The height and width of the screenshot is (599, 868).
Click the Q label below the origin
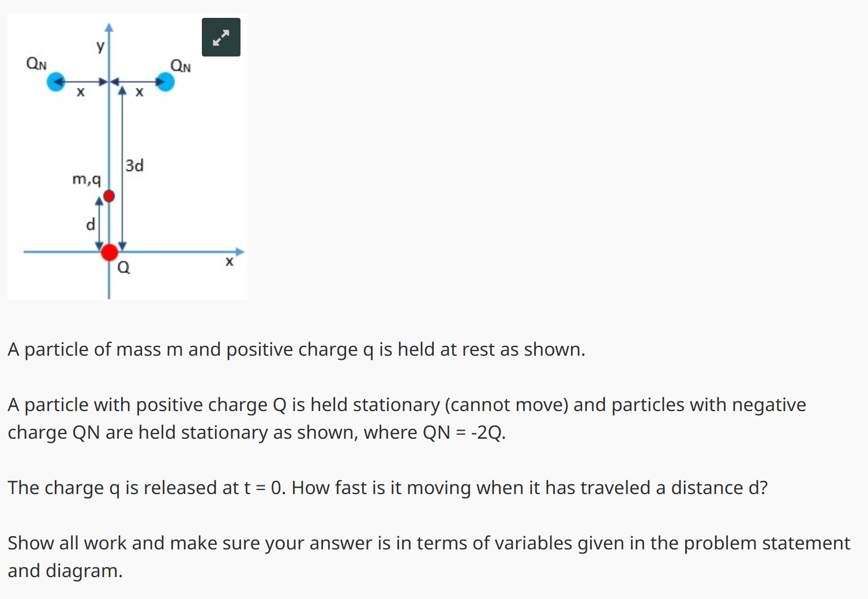[x=123, y=267]
